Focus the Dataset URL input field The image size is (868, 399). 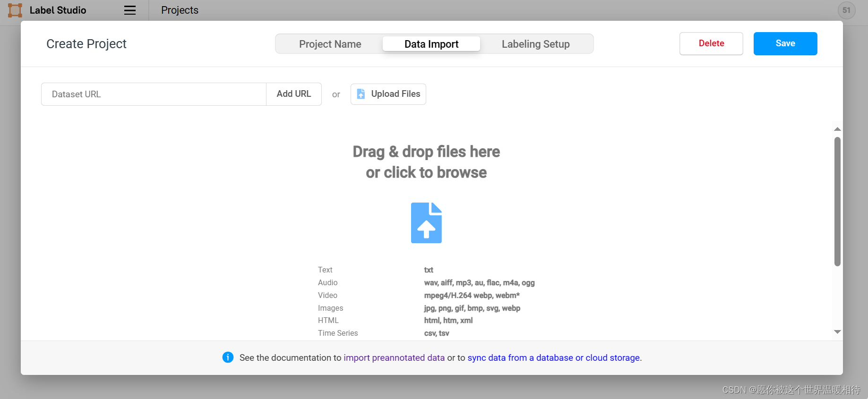point(154,94)
